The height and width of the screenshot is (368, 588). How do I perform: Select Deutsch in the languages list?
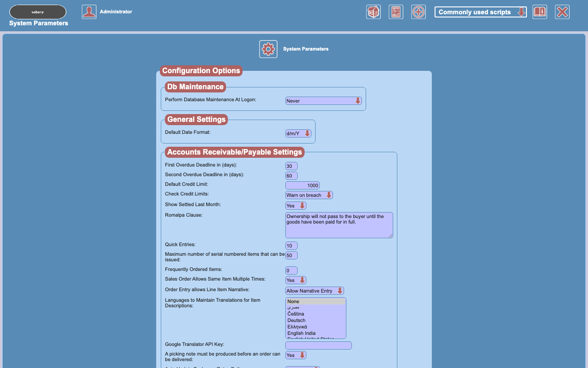click(316, 320)
